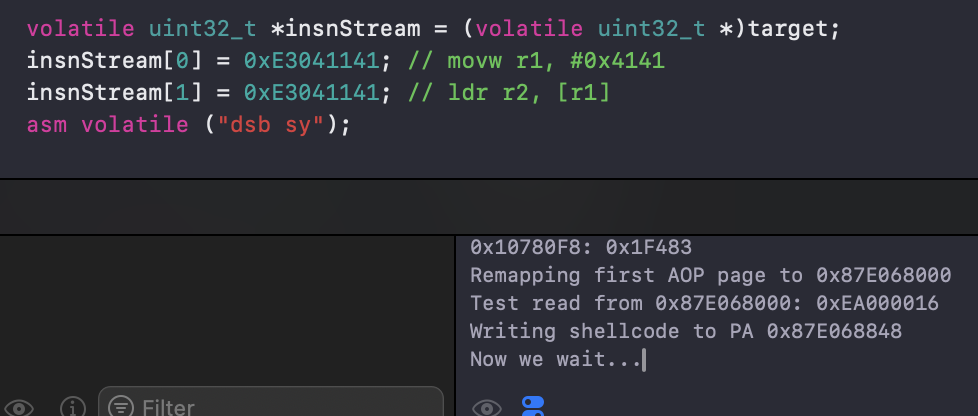Click the "Writing shellcode to PA" console line

click(685, 331)
